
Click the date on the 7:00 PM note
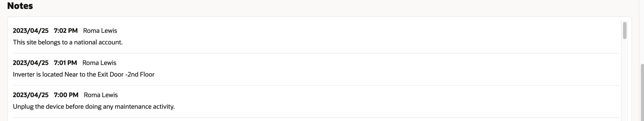point(30,95)
